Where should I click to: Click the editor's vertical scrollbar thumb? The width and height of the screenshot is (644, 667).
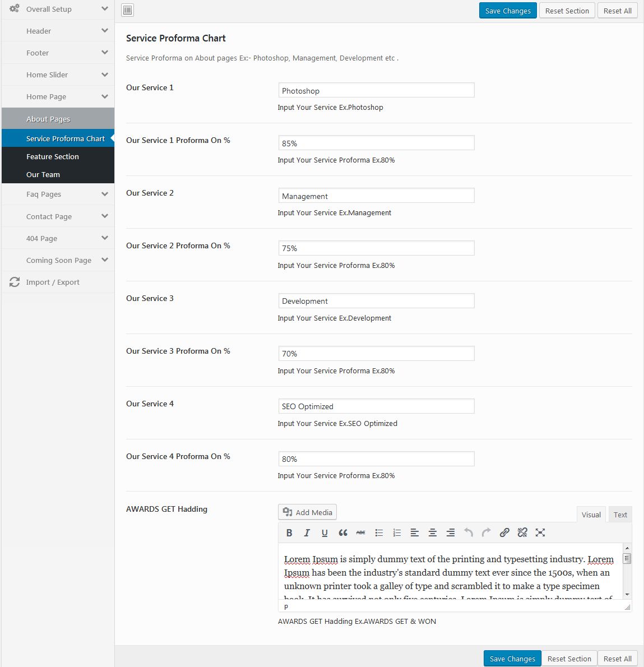(x=627, y=558)
